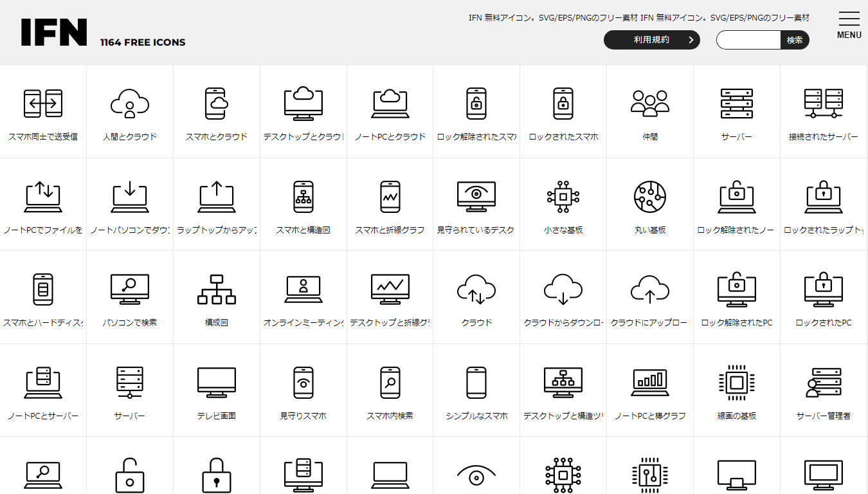Select the monitored desktop eye icon

click(x=476, y=197)
